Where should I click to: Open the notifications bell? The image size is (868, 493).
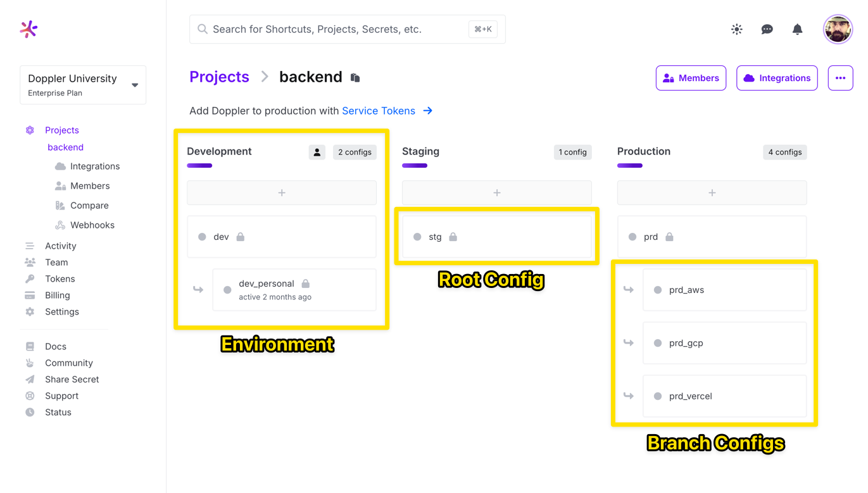pyautogui.click(x=798, y=29)
